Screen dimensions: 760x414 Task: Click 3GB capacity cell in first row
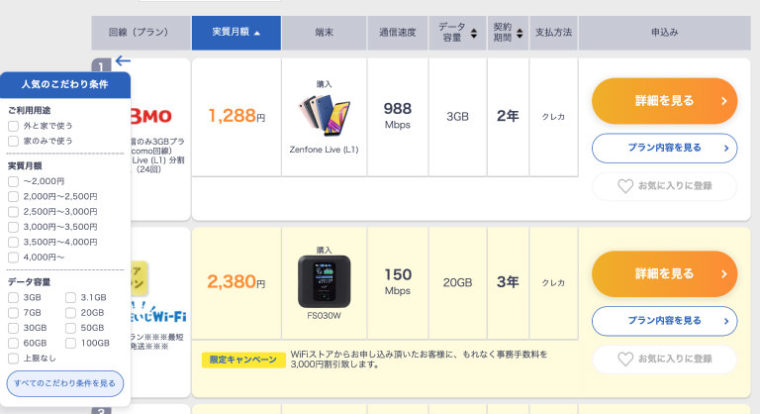[458, 117]
